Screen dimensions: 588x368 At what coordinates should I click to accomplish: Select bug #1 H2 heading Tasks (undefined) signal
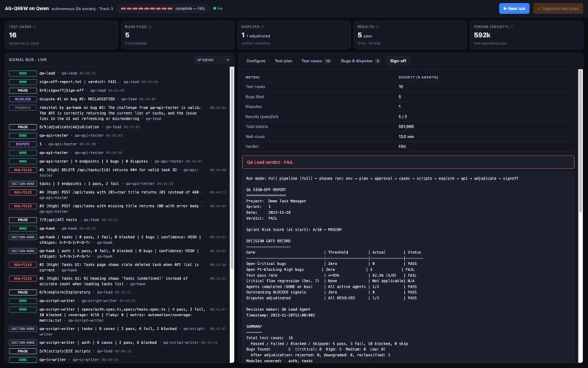point(119,281)
